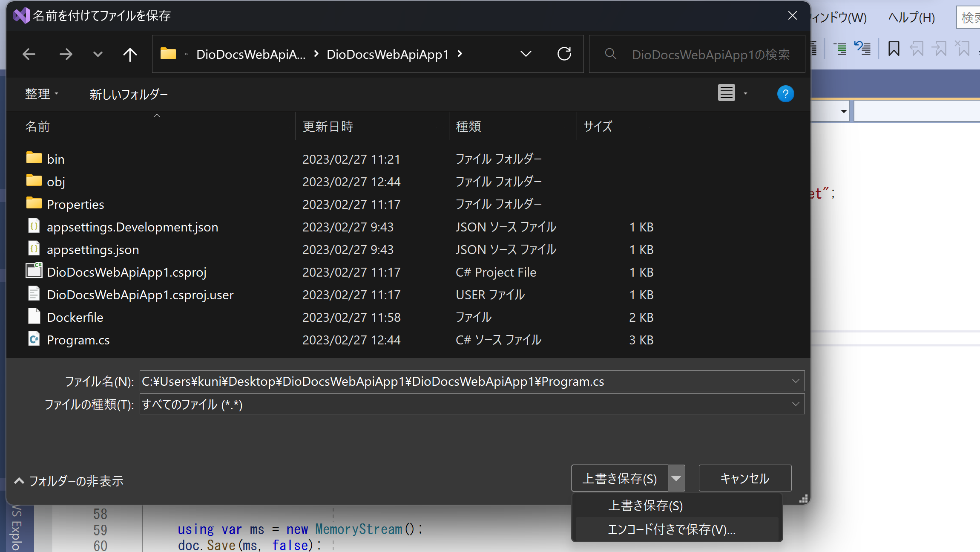Go back with the left arrow

coord(29,54)
